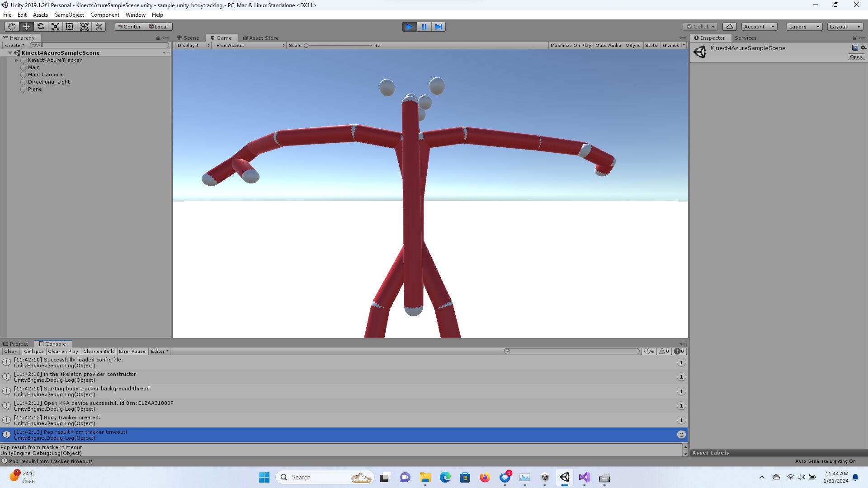This screenshot has width=868, height=488.
Task: Toggle Maximize On Play
Action: coord(571,45)
